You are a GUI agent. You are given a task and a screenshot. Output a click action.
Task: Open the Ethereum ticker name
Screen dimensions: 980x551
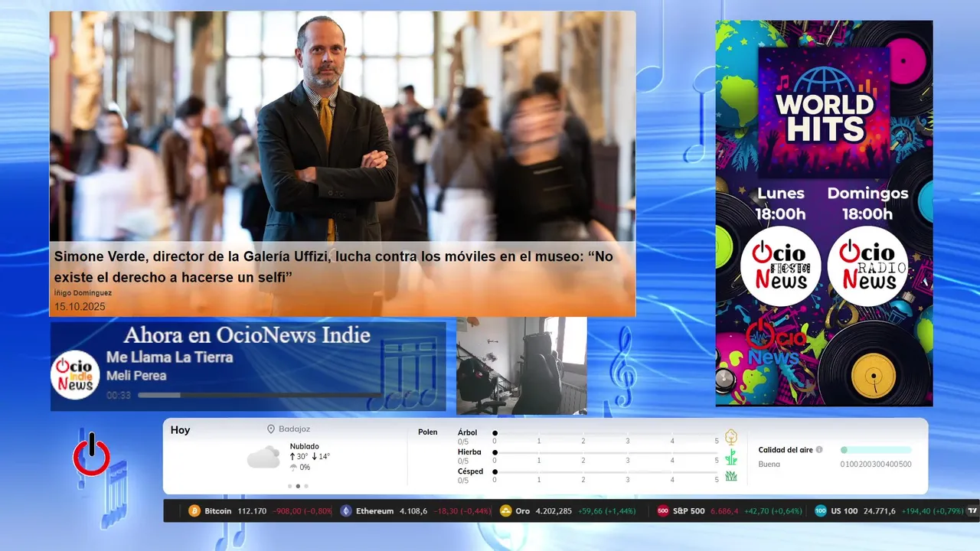pyautogui.click(x=374, y=511)
